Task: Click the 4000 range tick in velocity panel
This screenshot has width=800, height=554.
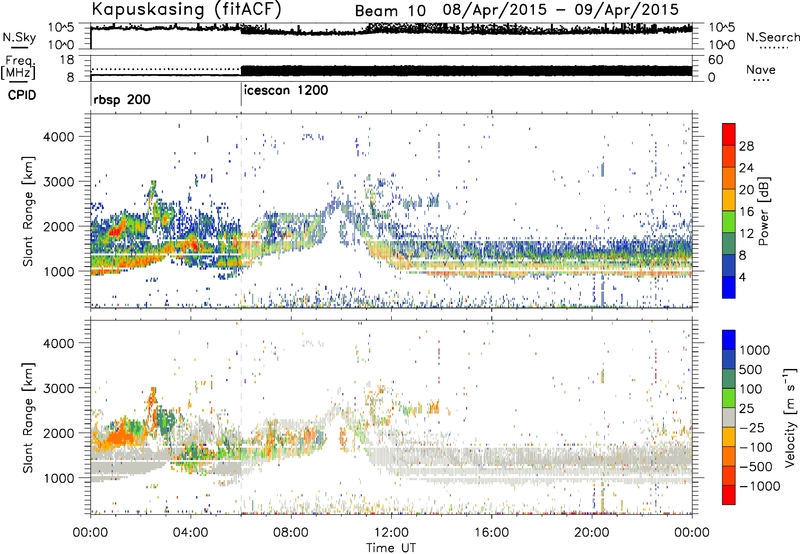Action: click(x=59, y=343)
